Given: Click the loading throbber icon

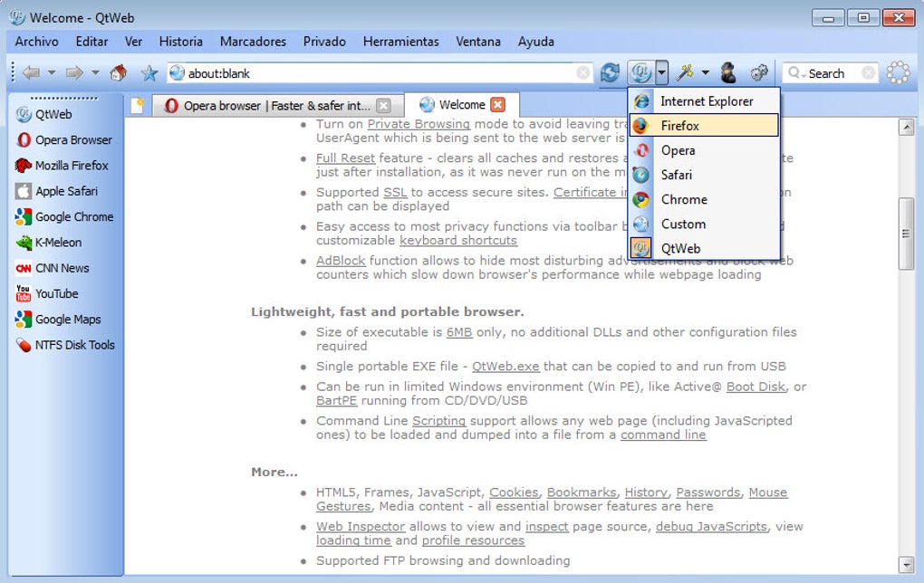Looking at the screenshot, I should tap(898, 73).
